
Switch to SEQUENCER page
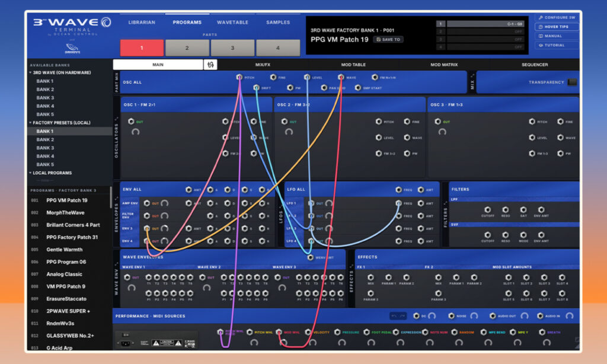coord(535,65)
